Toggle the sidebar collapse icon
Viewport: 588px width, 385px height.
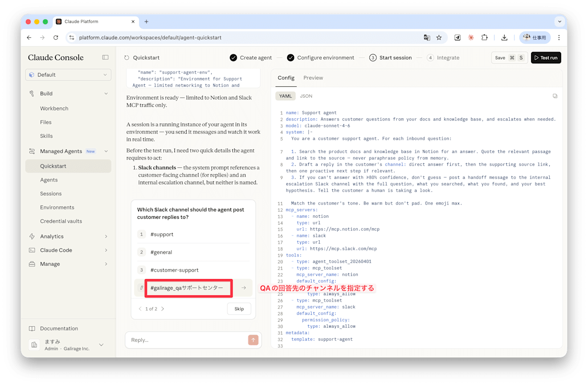point(105,57)
